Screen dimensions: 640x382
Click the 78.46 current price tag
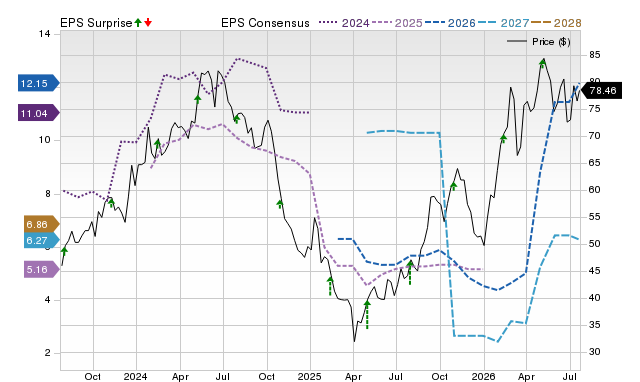pyautogui.click(x=601, y=90)
